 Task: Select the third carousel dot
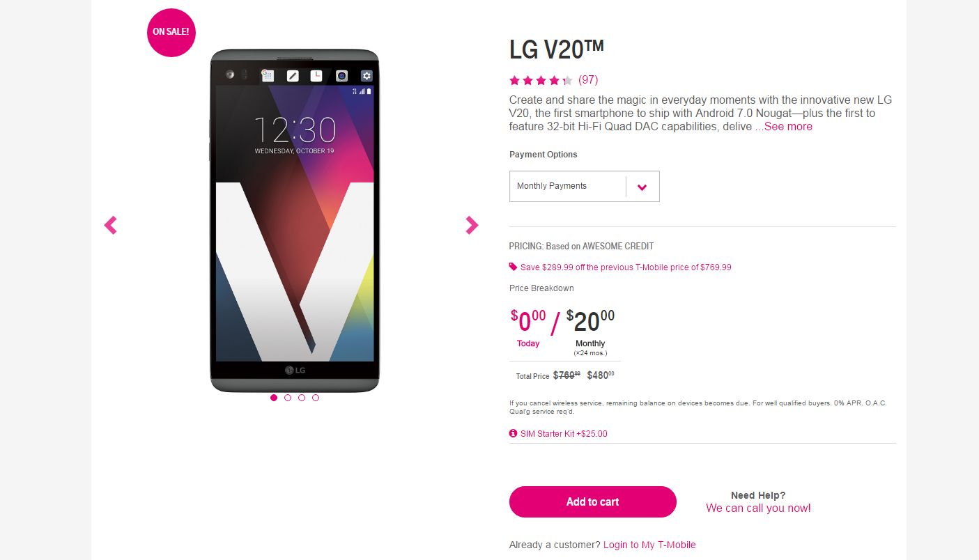[302, 398]
